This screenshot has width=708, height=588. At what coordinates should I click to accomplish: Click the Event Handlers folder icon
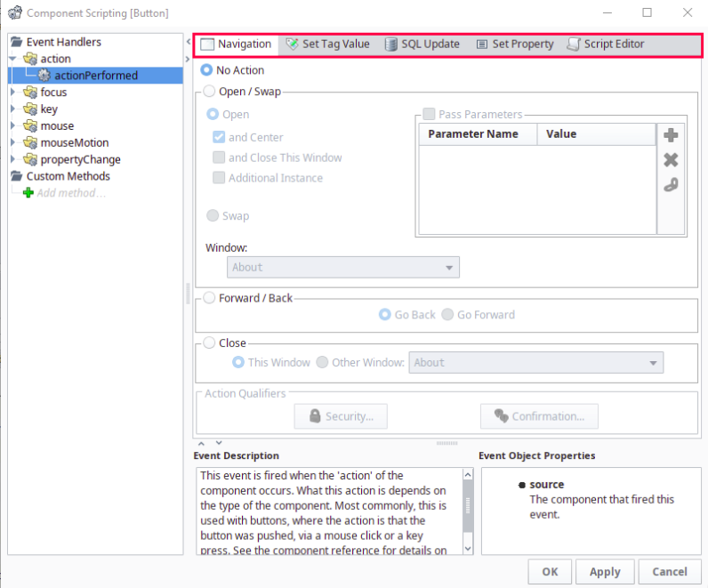[x=16, y=42]
